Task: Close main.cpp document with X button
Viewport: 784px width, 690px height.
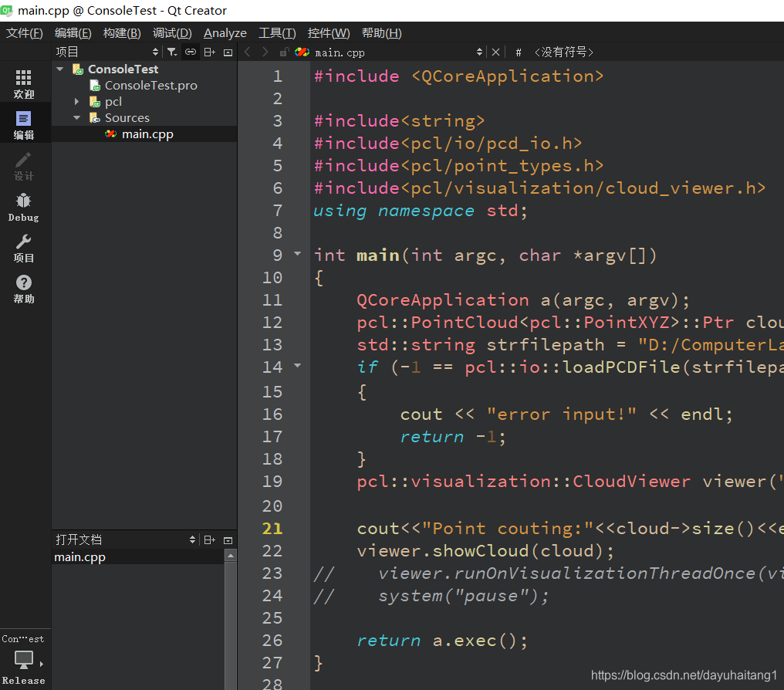Action: point(495,52)
